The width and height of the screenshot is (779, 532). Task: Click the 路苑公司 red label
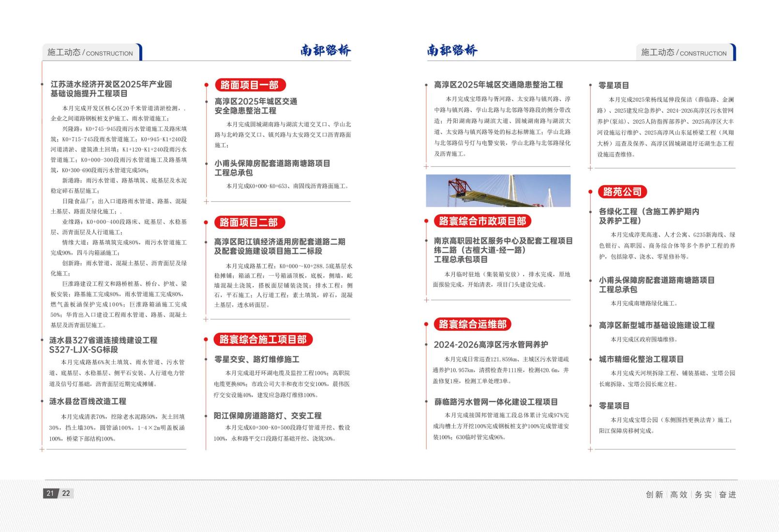(622, 192)
